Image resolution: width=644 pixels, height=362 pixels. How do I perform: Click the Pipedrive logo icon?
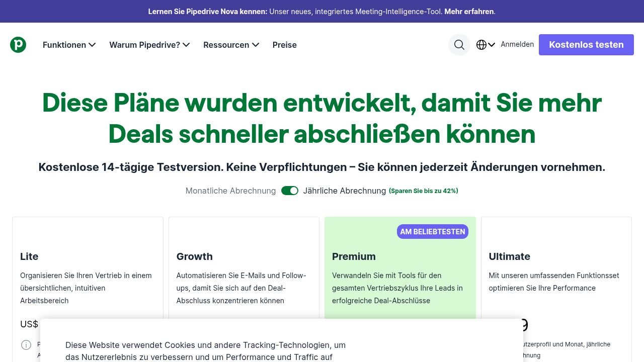(18, 45)
